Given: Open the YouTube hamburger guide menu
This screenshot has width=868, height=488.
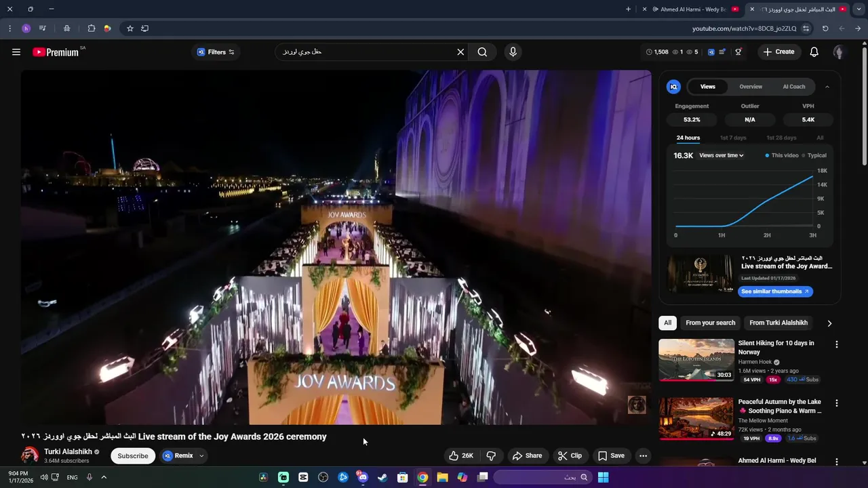Looking at the screenshot, I should pos(16,52).
